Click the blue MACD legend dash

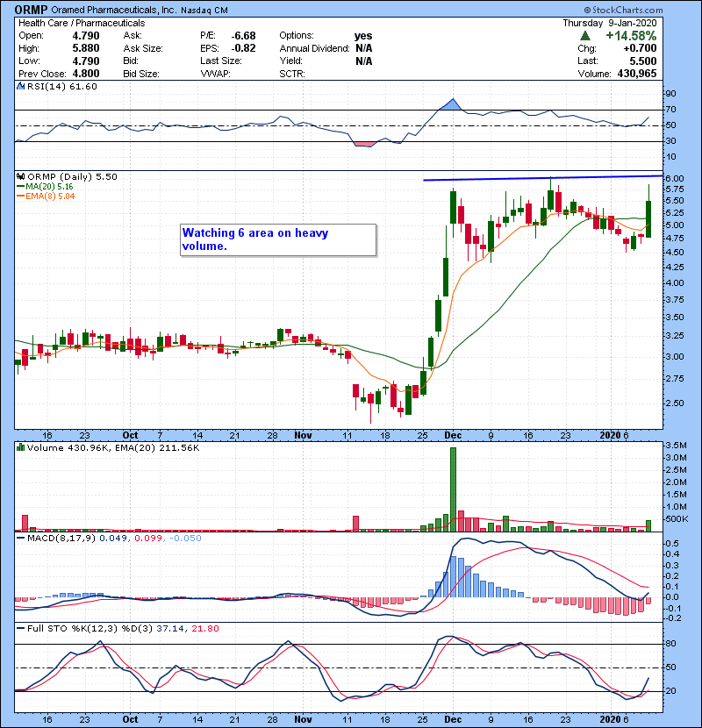tap(21, 539)
